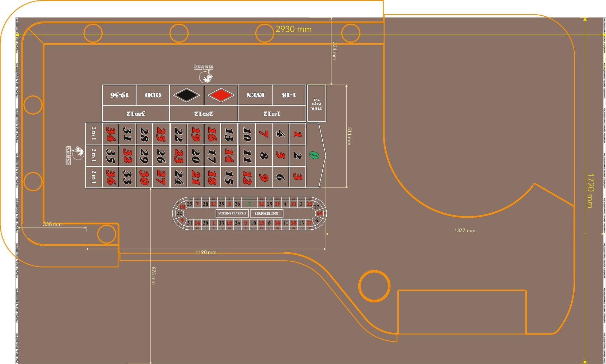Viewport: 606px width, 364px height.
Task: Click the 1720 mm height dimension label
Action: (x=590, y=191)
